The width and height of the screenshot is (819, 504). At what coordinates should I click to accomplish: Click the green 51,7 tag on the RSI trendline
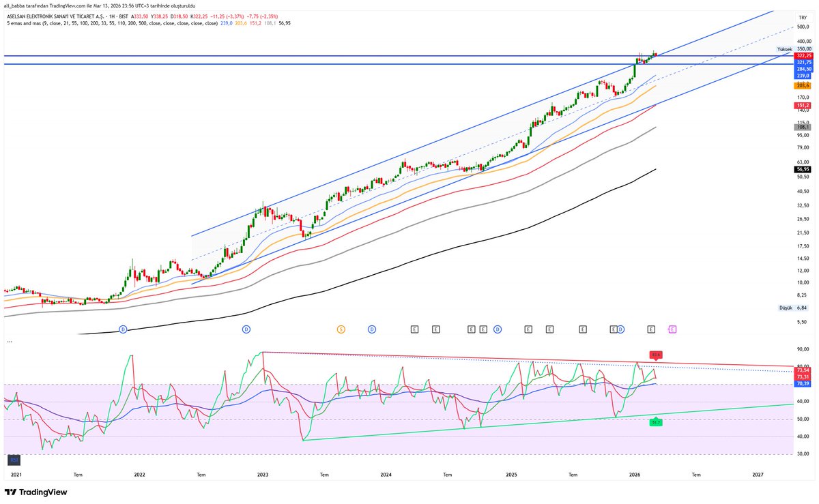(656, 423)
